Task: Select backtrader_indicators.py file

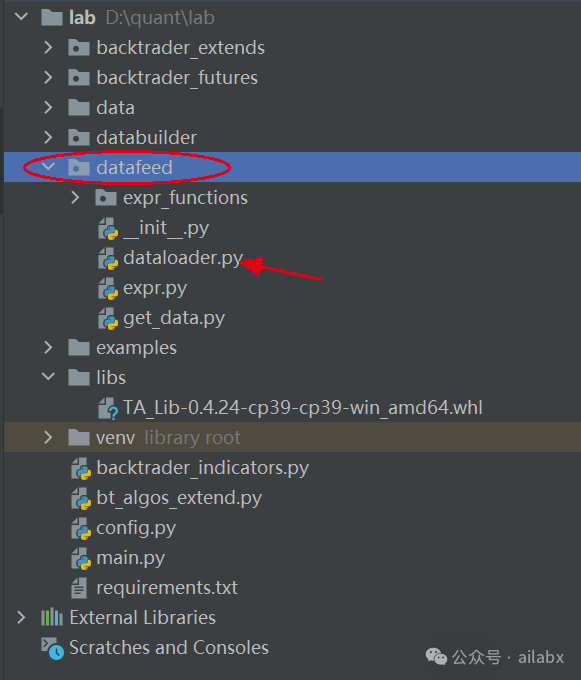Action: 202,468
